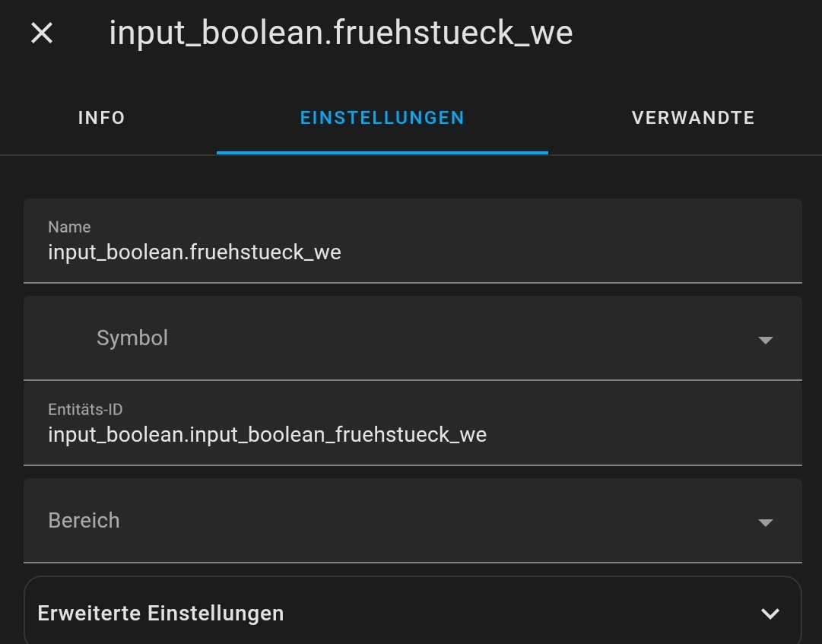Open the Symbol picker field
This screenshot has width=822, height=644.
[412, 338]
